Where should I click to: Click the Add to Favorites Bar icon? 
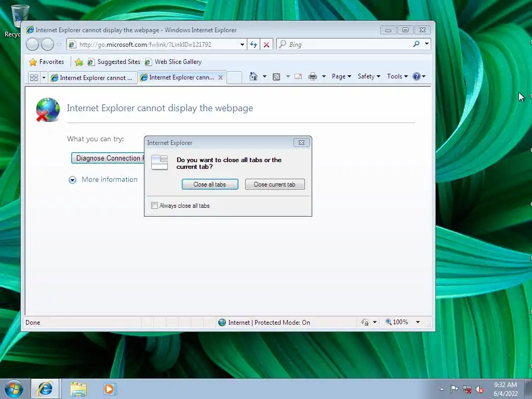point(79,62)
